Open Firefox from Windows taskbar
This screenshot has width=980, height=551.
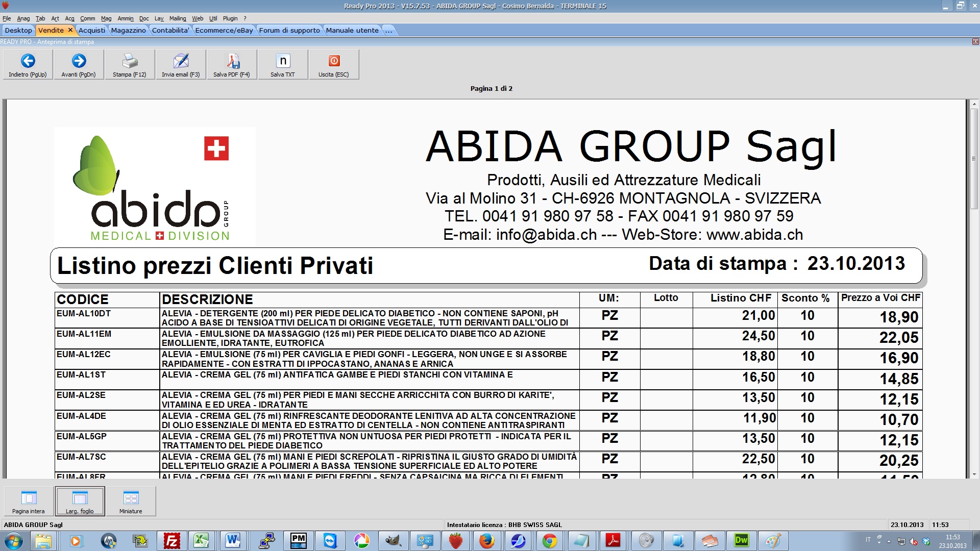(486, 540)
